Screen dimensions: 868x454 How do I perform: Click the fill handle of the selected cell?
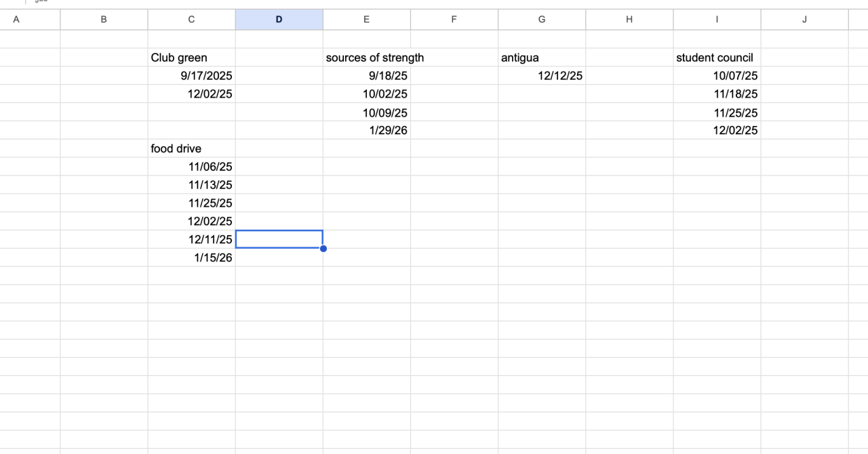coord(323,249)
